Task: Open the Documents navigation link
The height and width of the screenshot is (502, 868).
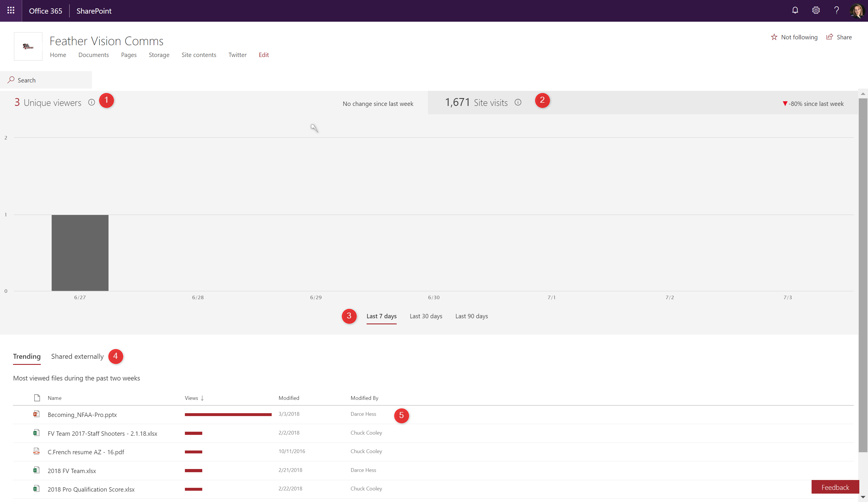Action: [93, 55]
